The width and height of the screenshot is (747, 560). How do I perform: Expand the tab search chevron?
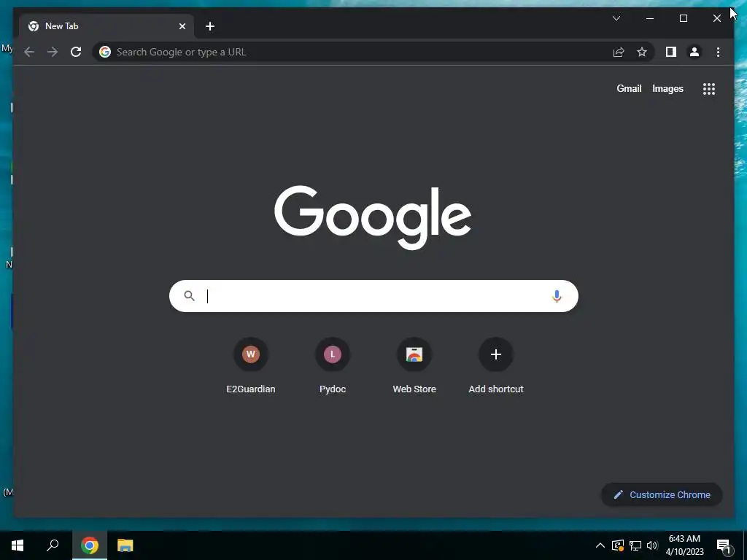(x=616, y=18)
